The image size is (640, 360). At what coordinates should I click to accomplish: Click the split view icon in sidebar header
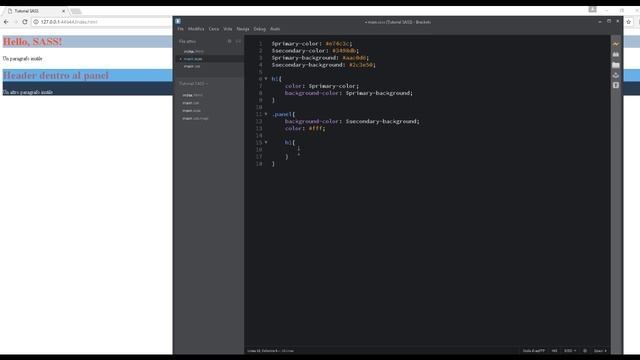click(238, 41)
